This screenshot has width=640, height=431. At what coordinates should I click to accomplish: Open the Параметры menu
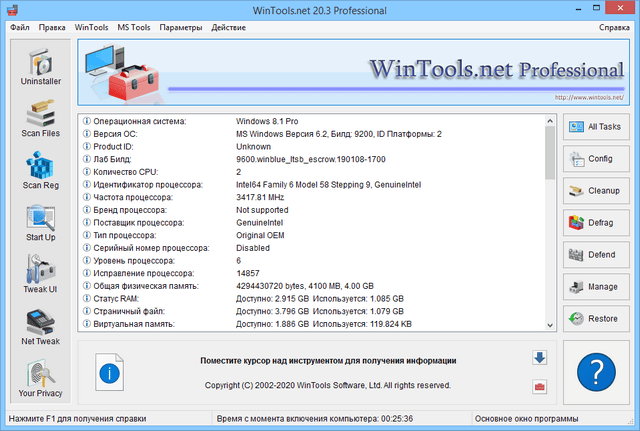[180, 26]
